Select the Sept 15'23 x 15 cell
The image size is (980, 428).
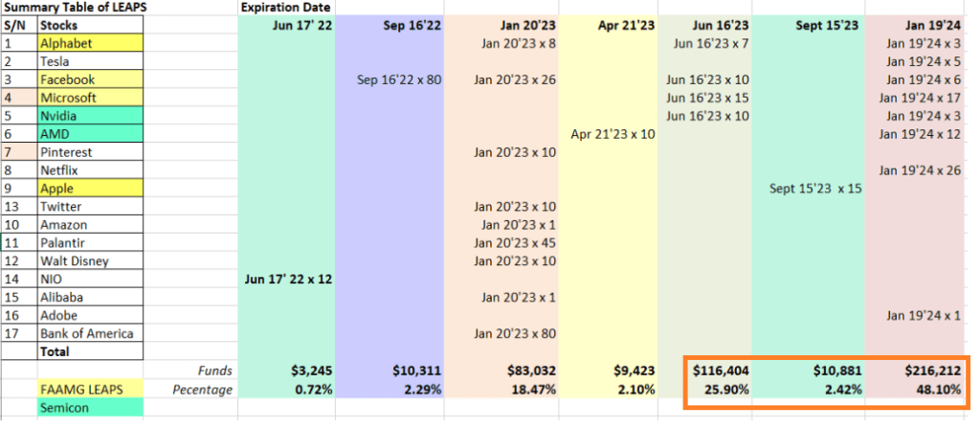[x=815, y=189]
